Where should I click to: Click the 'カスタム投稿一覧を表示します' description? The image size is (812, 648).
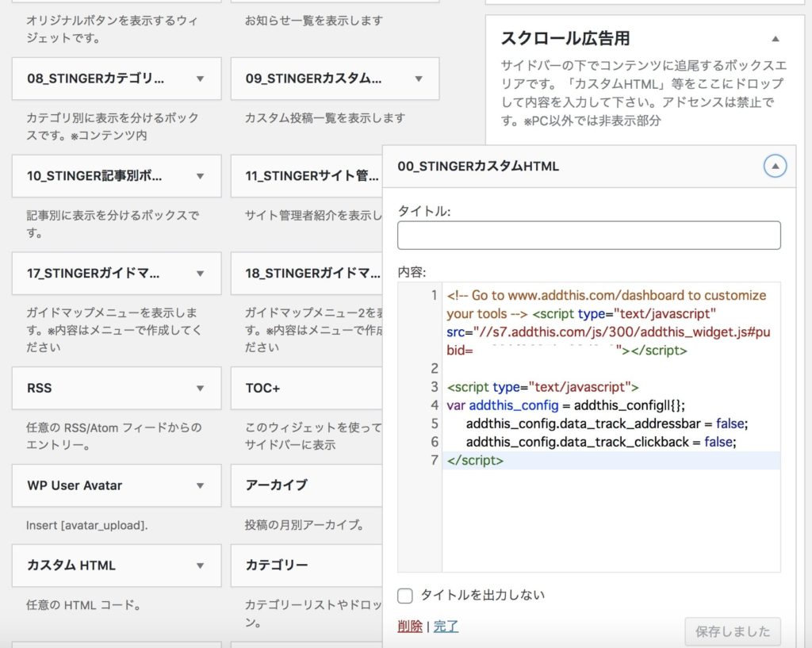[325, 117]
